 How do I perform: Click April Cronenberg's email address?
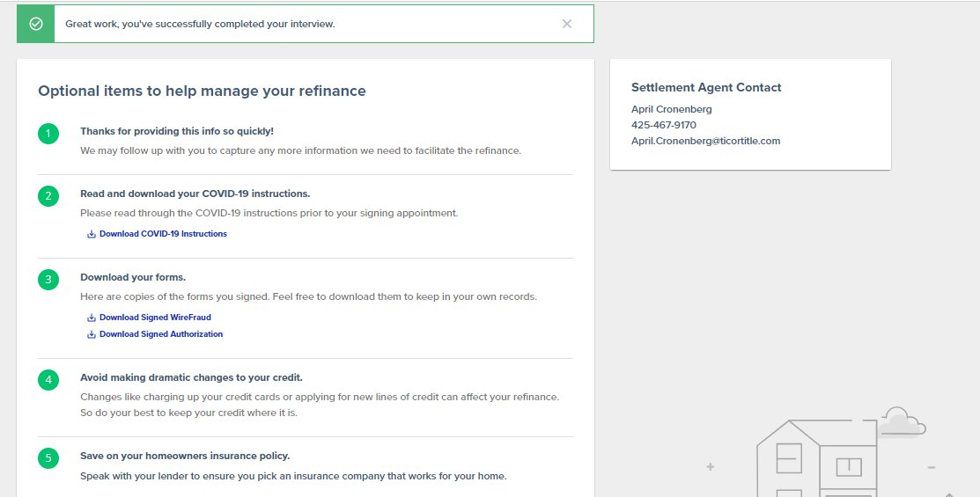[x=705, y=141]
